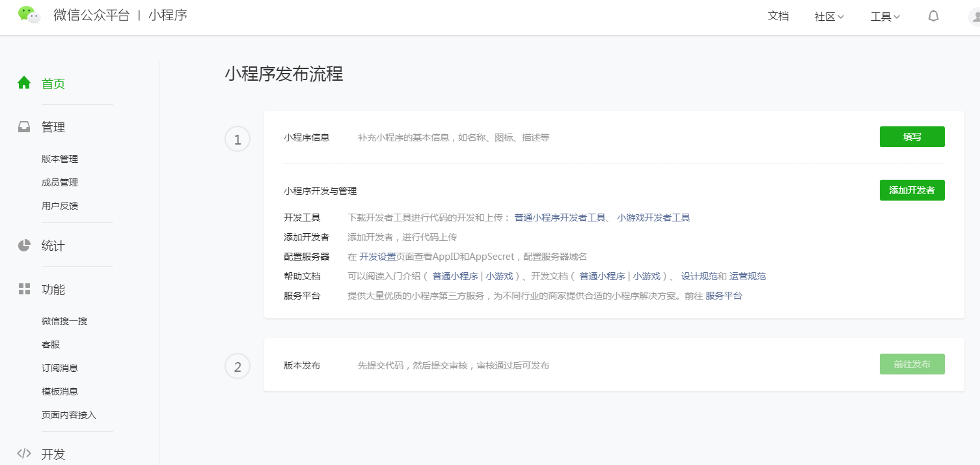Open 页面内容接入 in the sidebar
This screenshot has width=980, height=465.
tap(69, 415)
